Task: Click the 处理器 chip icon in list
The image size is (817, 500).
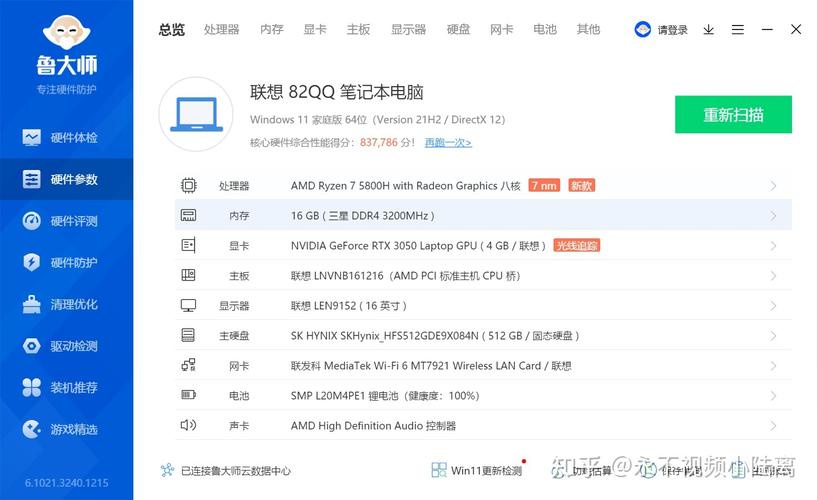Action: pos(189,185)
